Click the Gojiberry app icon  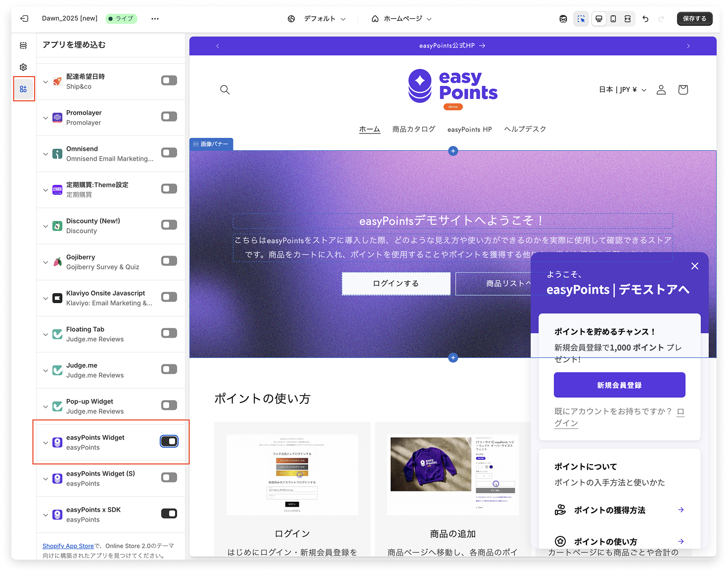(x=57, y=262)
